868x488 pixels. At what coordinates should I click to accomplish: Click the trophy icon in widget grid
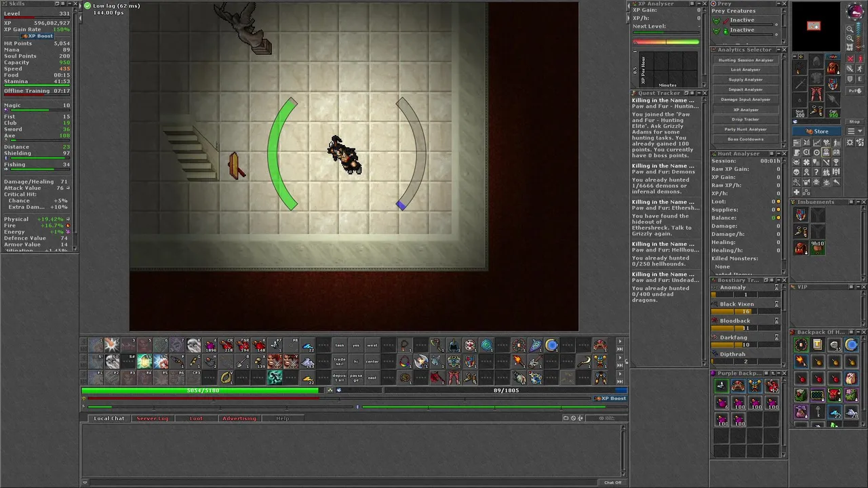point(836,162)
